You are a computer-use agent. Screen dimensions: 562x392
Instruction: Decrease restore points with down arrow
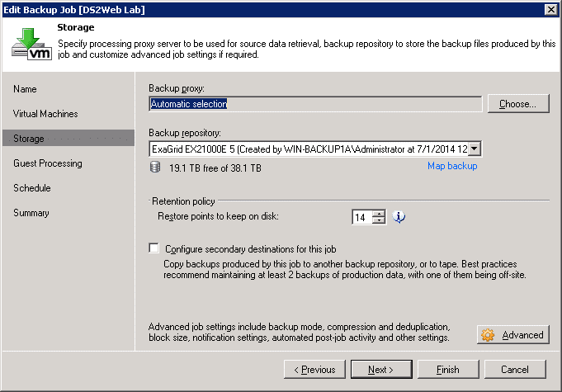coord(379,220)
